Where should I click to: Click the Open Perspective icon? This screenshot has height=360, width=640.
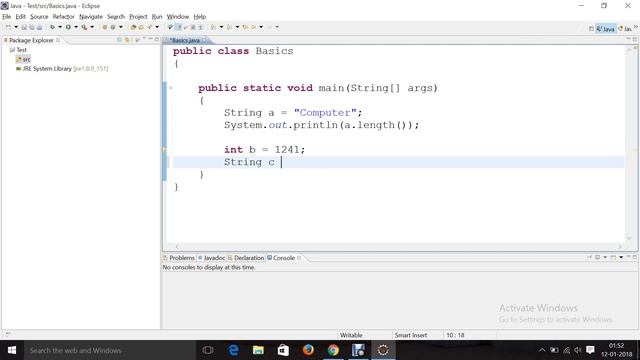point(591,29)
